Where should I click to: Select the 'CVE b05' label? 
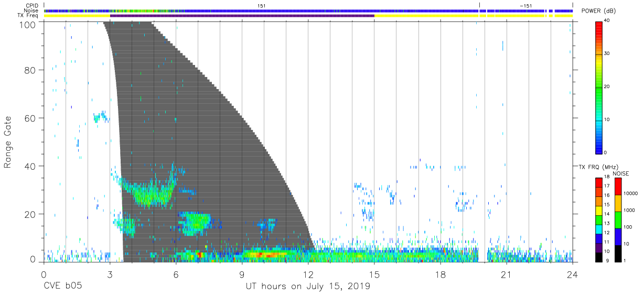coord(62,287)
